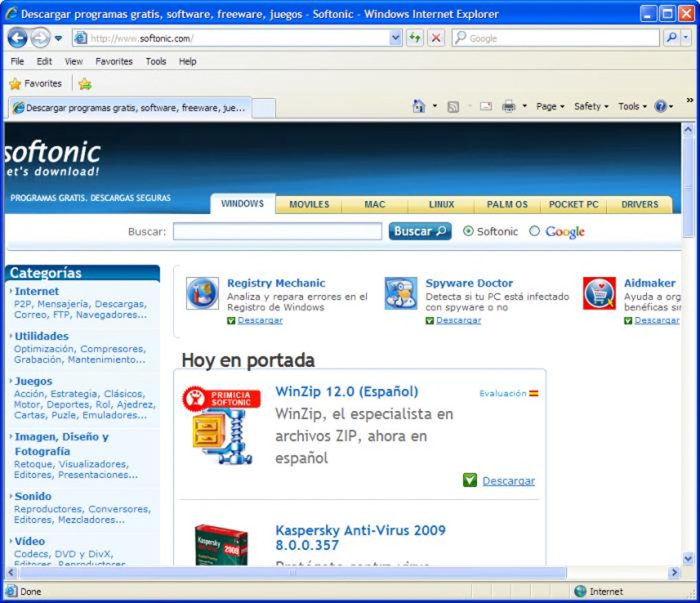The height and width of the screenshot is (603, 700).
Task: Click the green Descargar arrow icon for WinZip
Action: [x=469, y=480]
